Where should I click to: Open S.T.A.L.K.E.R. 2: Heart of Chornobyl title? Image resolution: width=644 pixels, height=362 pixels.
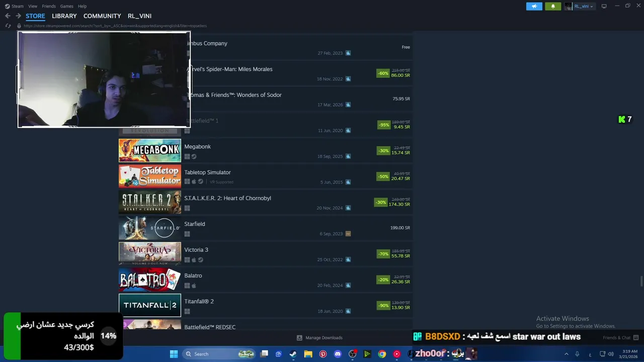click(x=227, y=198)
